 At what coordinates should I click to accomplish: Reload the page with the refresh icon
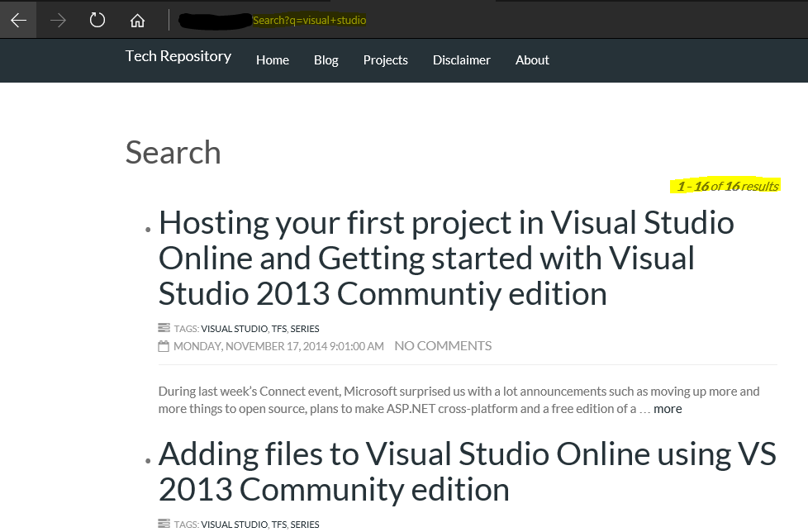coord(97,20)
